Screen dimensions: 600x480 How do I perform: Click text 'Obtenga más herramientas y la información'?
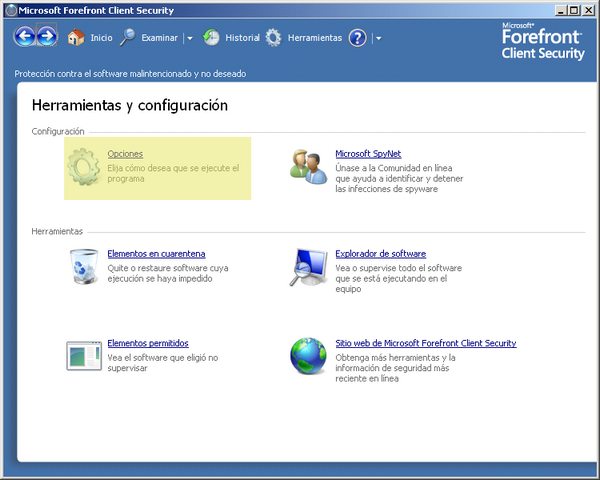tap(396, 363)
